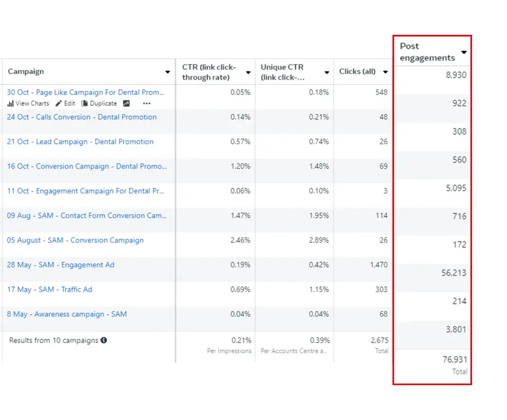Expand the Post engagements column dropdown

(464, 52)
